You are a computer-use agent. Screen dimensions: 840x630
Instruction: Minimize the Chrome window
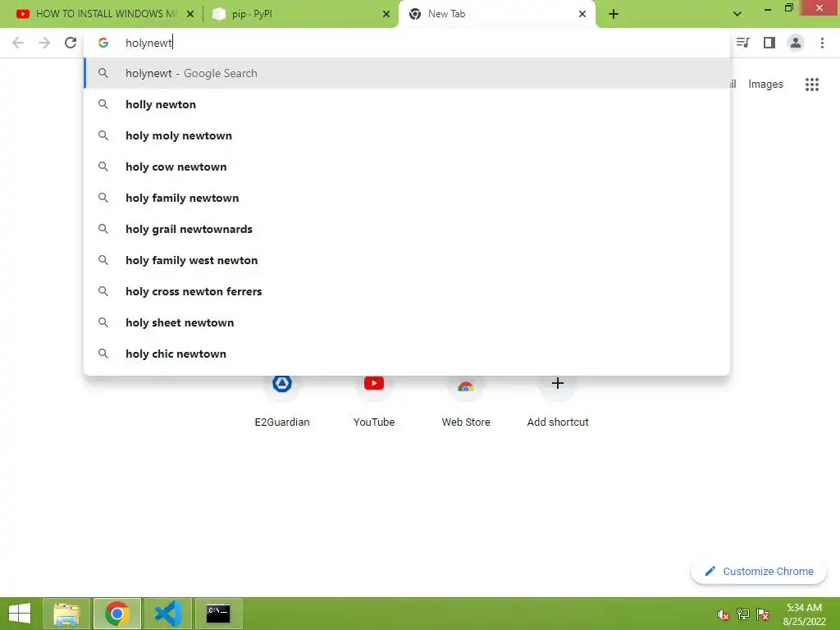click(768, 8)
